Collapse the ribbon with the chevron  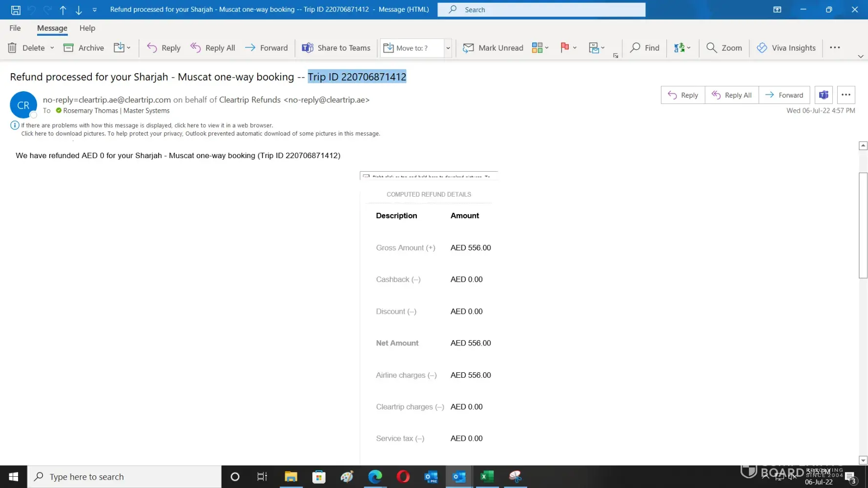860,57
